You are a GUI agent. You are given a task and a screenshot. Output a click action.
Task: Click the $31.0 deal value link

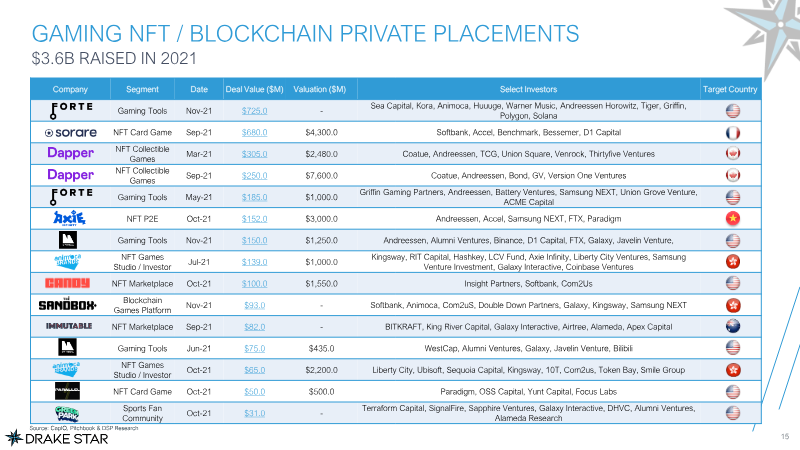[255, 412]
